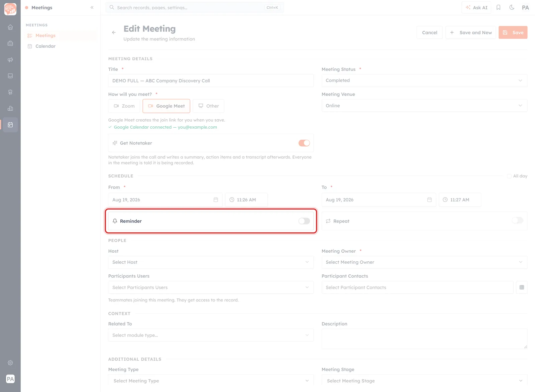Expand the Select Meeting Type dropdown
The width and height of the screenshot is (535, 392).
(211, 381)
